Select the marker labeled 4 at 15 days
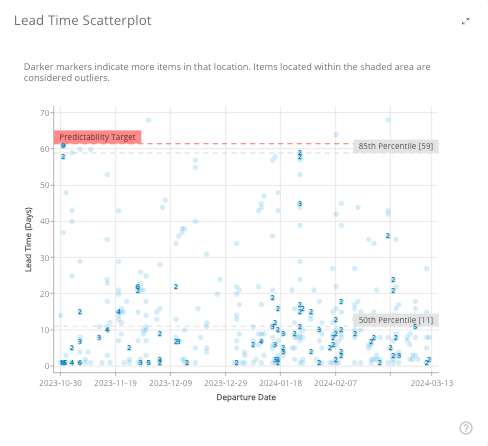 [x=118, y=312]
